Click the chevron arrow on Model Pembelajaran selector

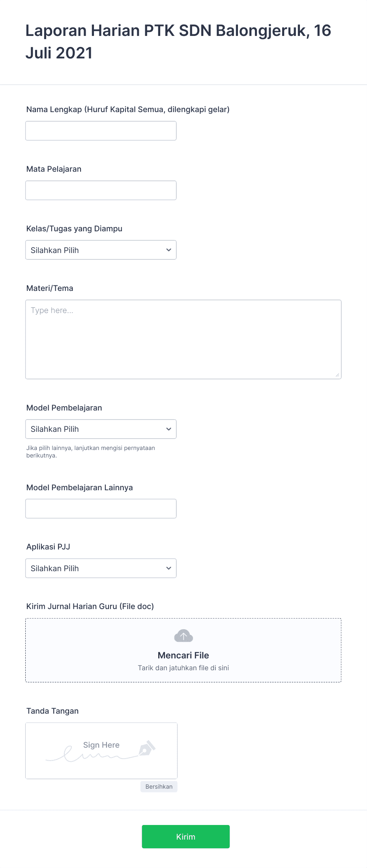click(169, 429)
